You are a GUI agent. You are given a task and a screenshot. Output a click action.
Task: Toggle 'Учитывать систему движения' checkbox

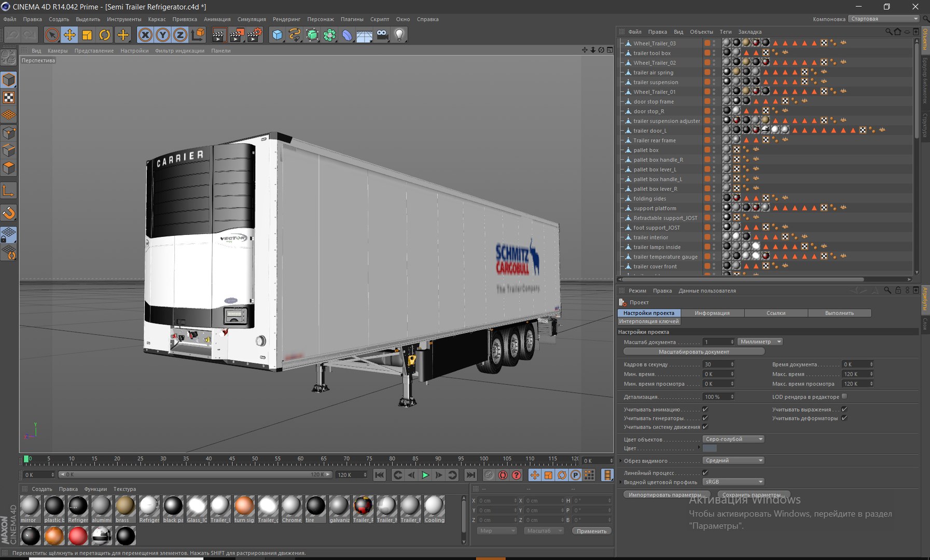coord(705,427)
